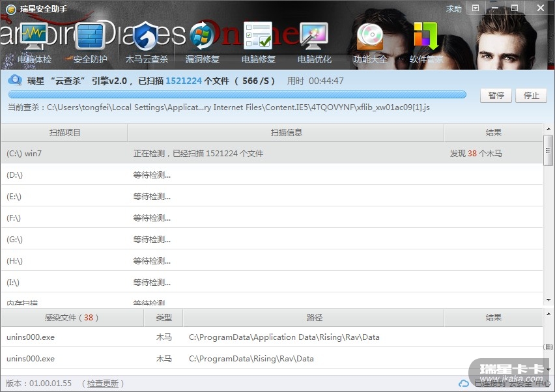Select unins000.exe in Application Data\Rising path
The width and height of the screenshot is (555, 392).
(272, 337)
